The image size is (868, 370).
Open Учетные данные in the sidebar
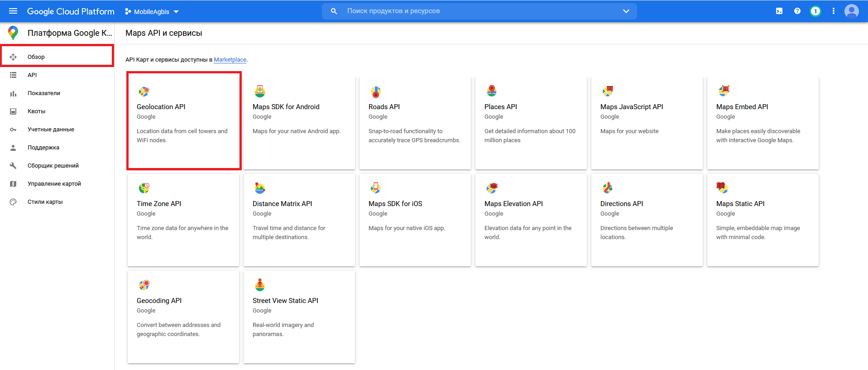57,130
